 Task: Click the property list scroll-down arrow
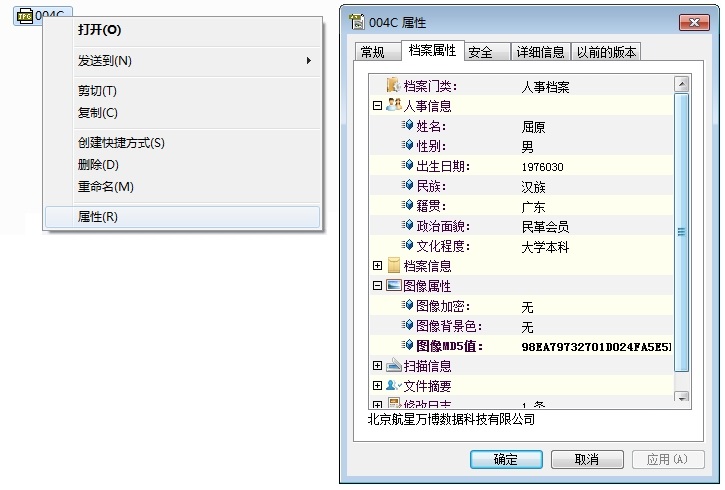click(682, 397)
